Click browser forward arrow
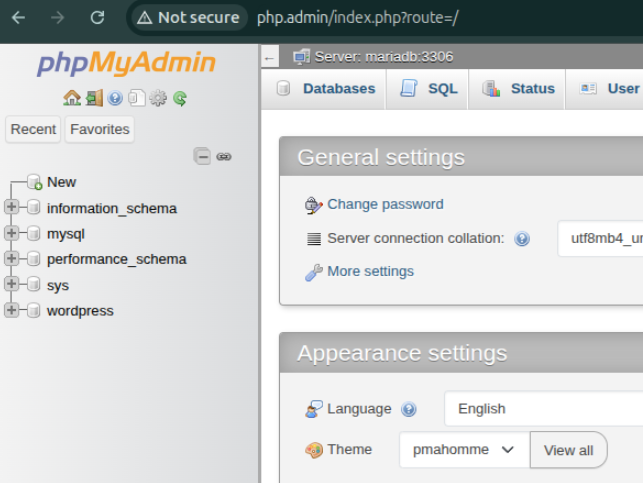643x483 pixels. tap(58, 18)
